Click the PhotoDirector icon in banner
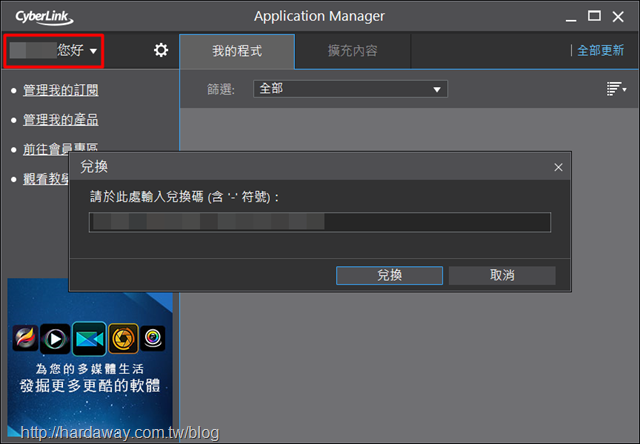Screen dimensions: 640x444 [x=123, y=339]
